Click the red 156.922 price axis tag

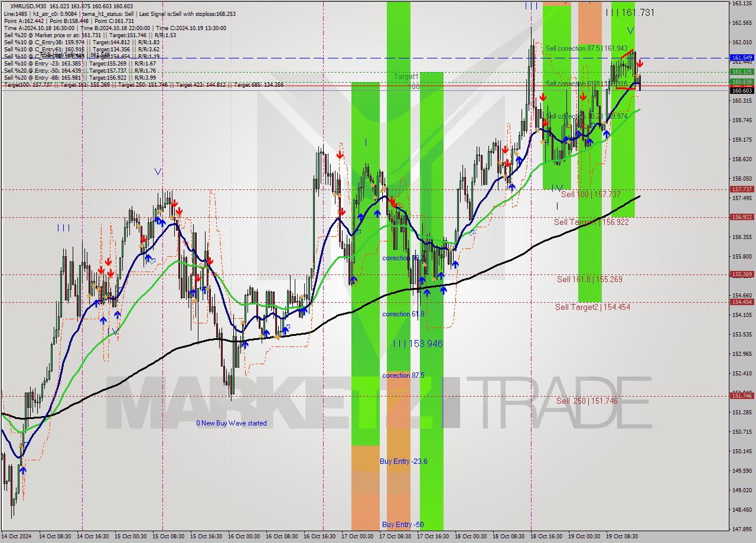click(x=742, y=217)
